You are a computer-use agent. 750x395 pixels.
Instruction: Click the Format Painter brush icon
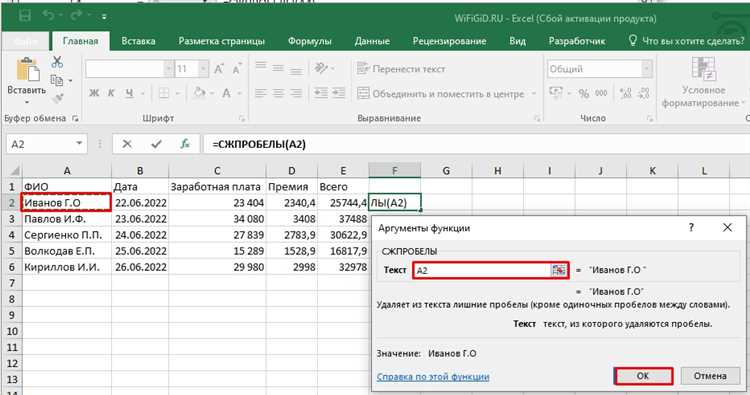click(x=58, y=98)
